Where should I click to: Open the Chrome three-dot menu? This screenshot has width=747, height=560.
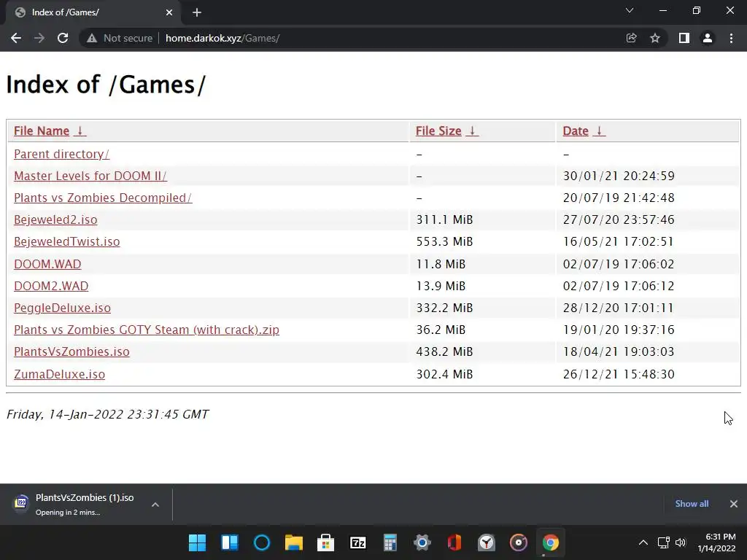(731, 38)
